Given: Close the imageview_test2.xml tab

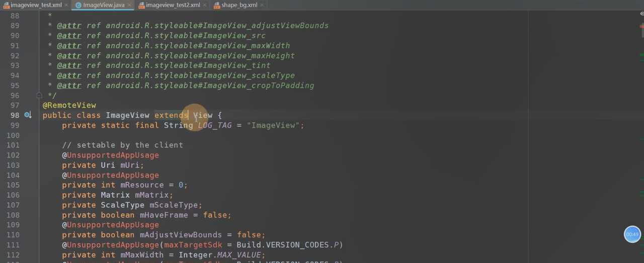Looking at the screenshot, I should (x=205, y=5).
